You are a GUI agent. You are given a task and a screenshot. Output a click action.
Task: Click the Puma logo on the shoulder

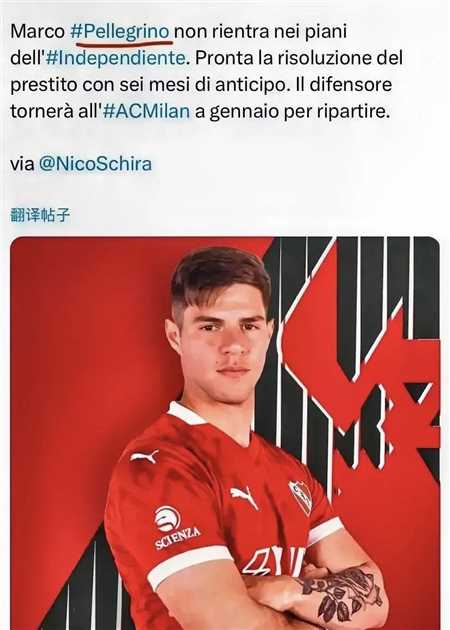click(x=144, y=457)
